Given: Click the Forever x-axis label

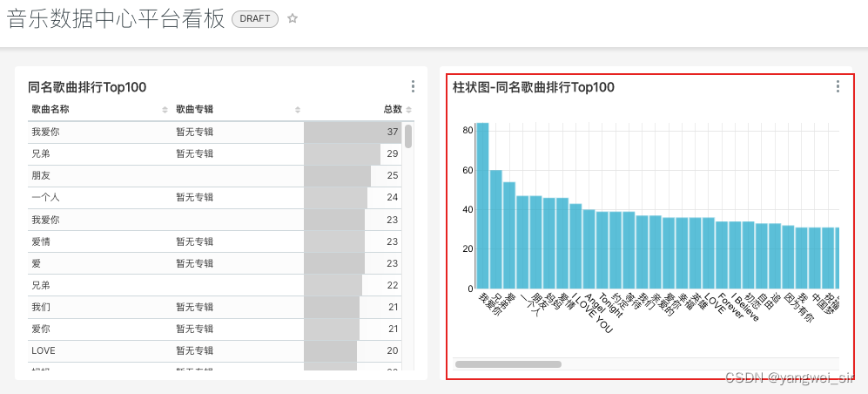Looking at the screenshot, I should point(730,305).
